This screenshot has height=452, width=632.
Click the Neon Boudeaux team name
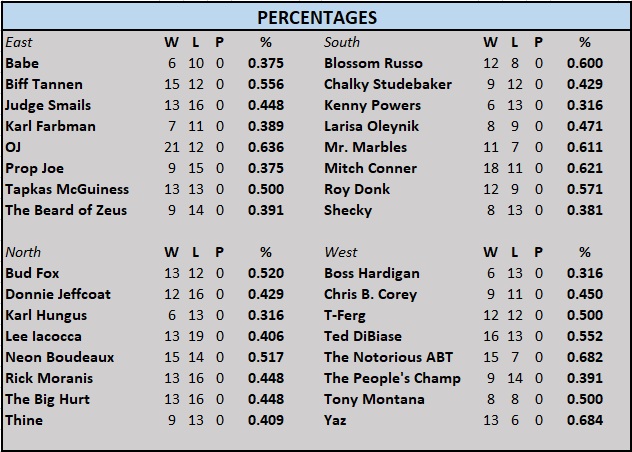click(x=60, y=357)
